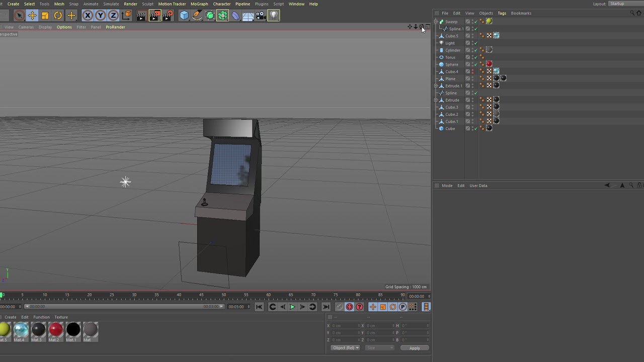Expand the Extrude.1 object in the tree
The width and height of the screenshot is (644, 362).
436,86
